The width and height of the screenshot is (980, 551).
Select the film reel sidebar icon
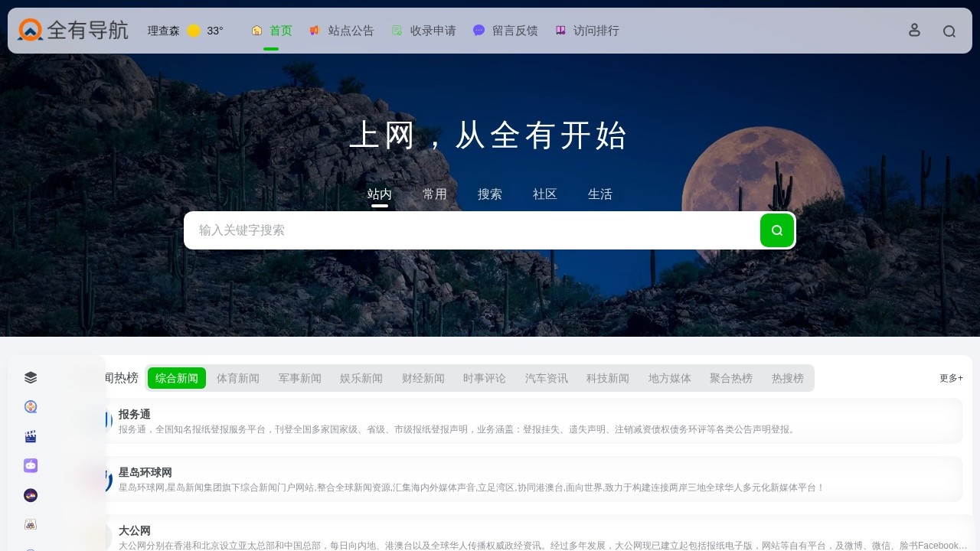(31, 407)
